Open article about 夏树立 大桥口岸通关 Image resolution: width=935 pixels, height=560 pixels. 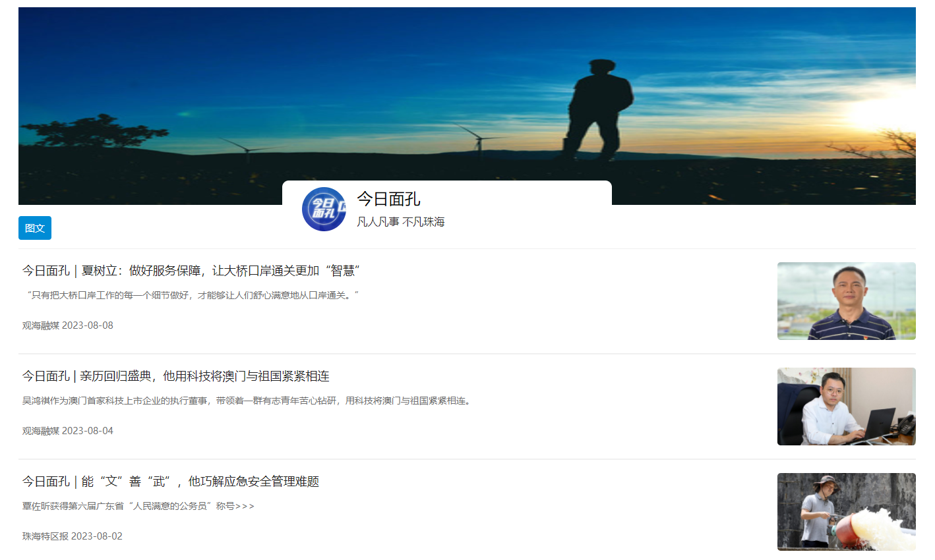[191, 271]
